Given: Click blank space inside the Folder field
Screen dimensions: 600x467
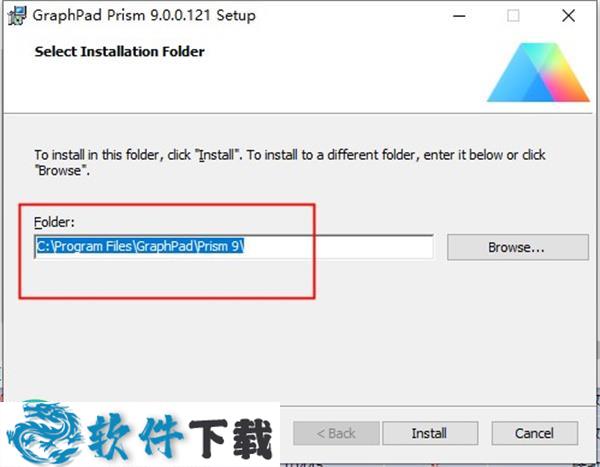Looking at the screenshot, I should 339,247.
